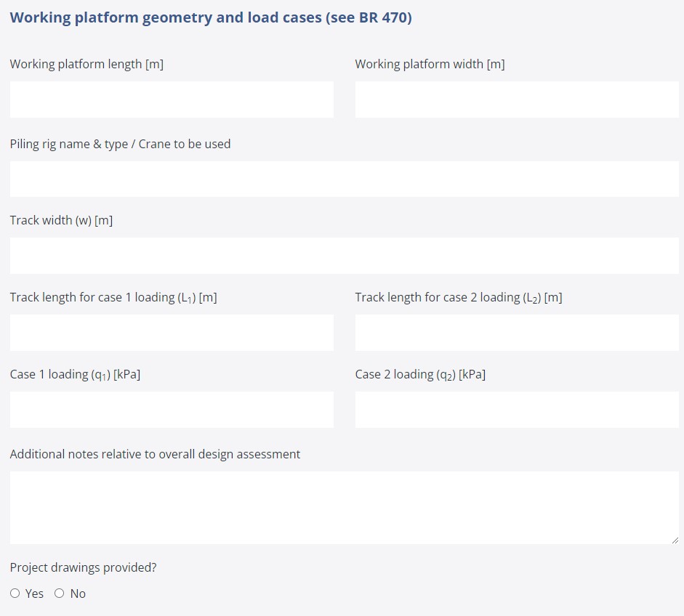Select the Track width (w) input box
684x616 pixels.
[x=344, y=256]
